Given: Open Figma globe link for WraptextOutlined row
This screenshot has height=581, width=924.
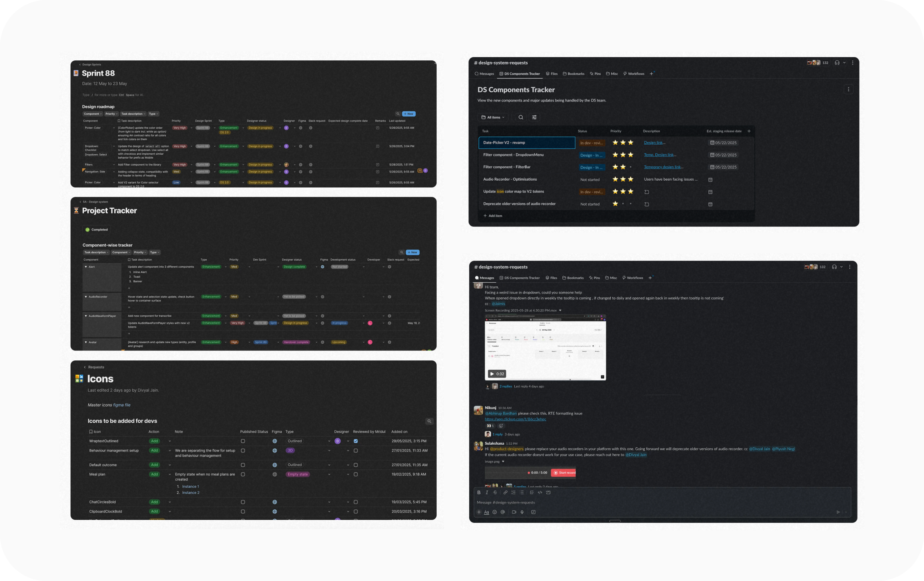Looking at the screenshot, I should (x=275, y=441).
